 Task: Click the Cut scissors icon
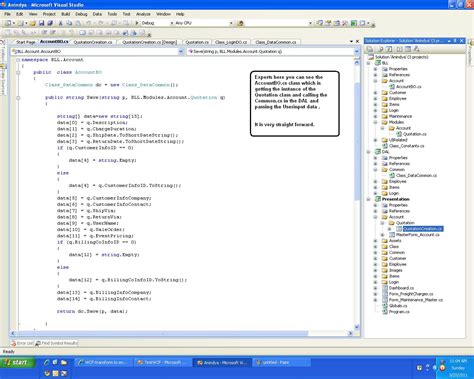[60, 23]
